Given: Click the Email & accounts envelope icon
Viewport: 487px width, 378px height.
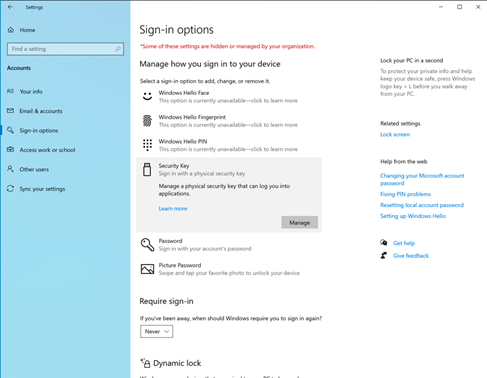Looking at the screenshot, I should [10, 111].
